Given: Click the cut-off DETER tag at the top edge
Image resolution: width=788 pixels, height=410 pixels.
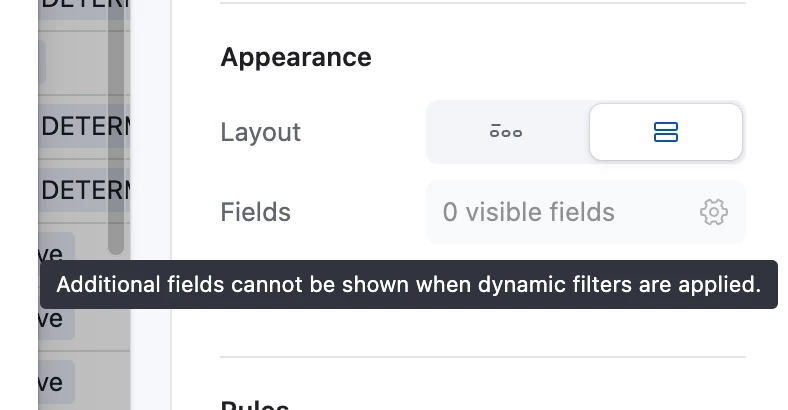Looking at the screenshot, I should tap(84, 6).
